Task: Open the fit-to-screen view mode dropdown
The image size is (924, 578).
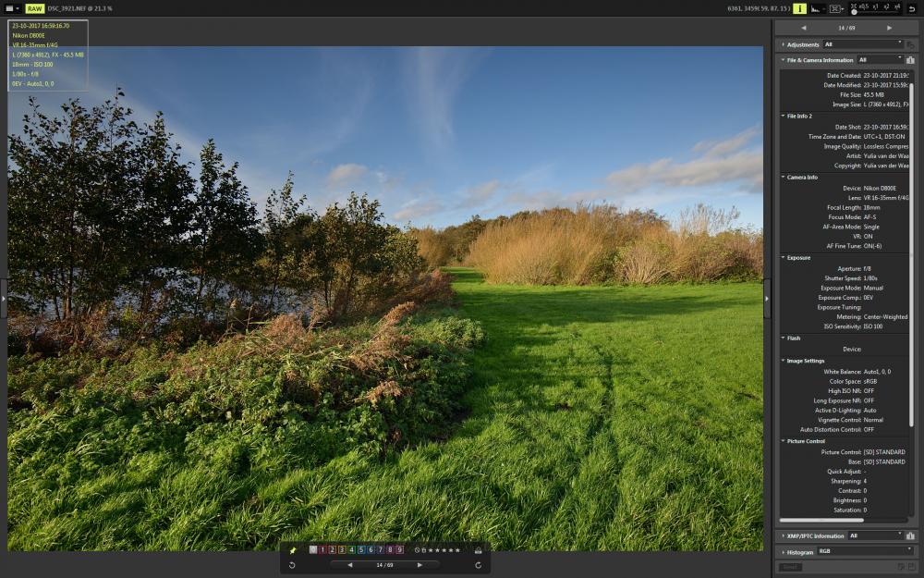Action: 836,8
